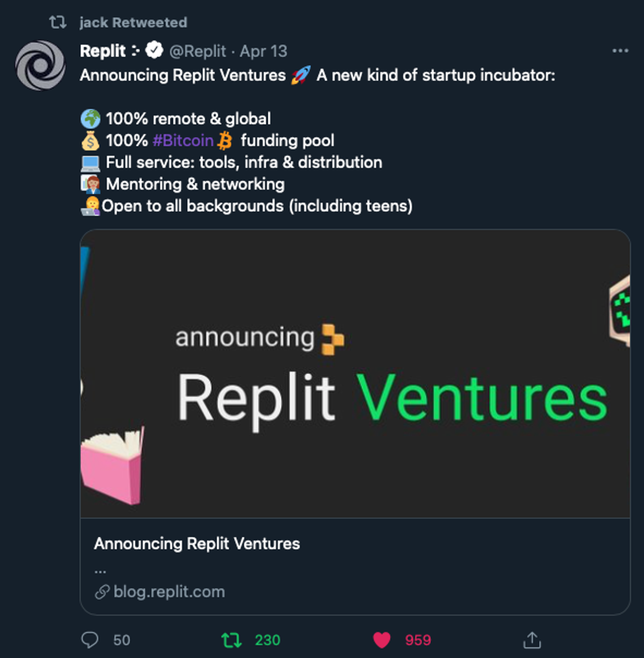This screenshot has width=644, height=658.
Task: Click the jack Retweeted label
Action: 133,22
